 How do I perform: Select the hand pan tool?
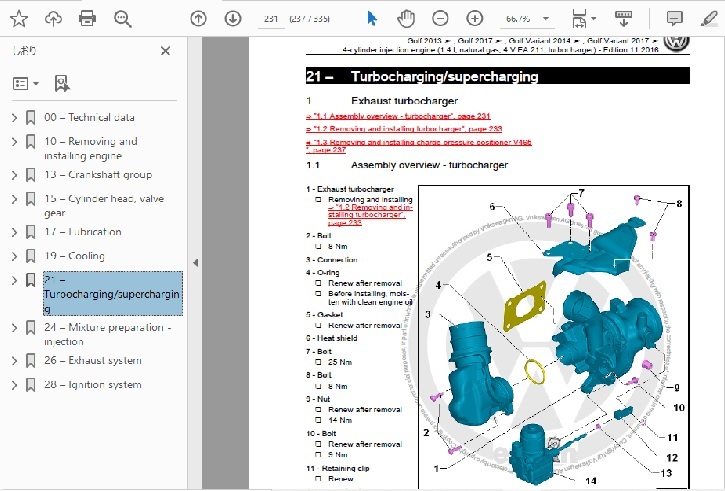(x=406, y=18)
